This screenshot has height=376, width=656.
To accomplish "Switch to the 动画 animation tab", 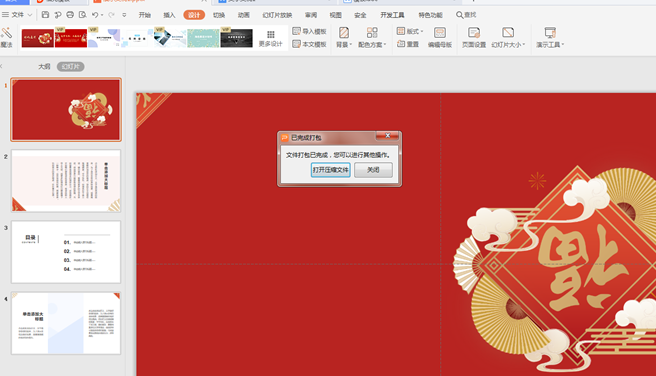I will 243,15.
